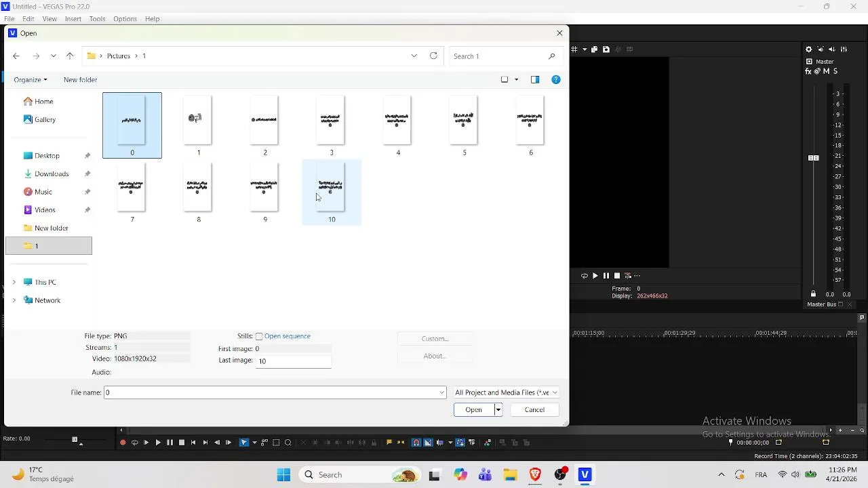The image size is (868, 488).
Task: Solo the Master bus with S
Action: tap(835, 71)
